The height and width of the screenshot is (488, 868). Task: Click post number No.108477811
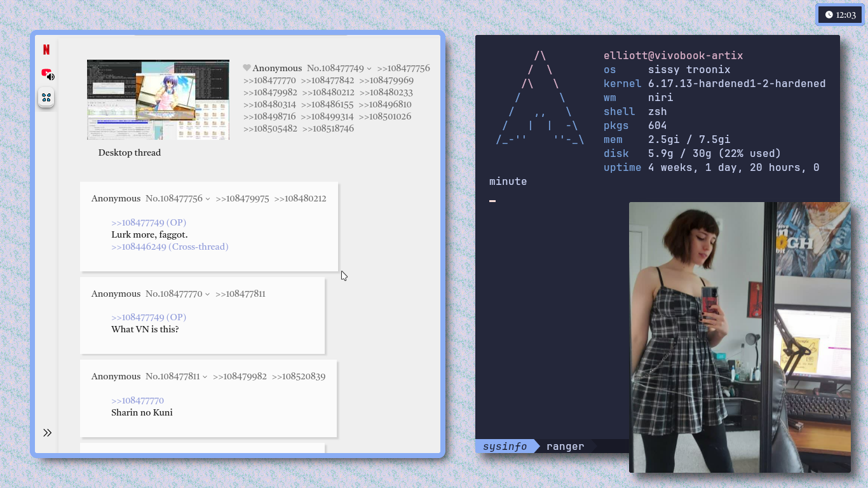(172, 376)
